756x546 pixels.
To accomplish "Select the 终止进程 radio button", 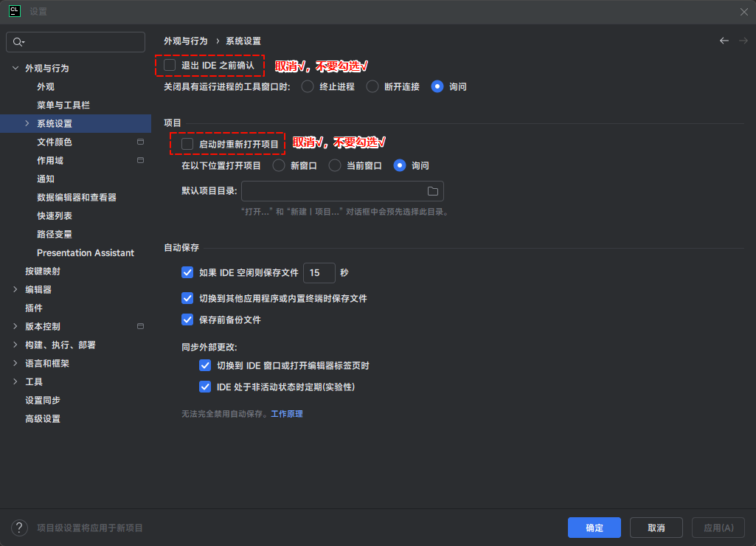I will tap(308, 86).
